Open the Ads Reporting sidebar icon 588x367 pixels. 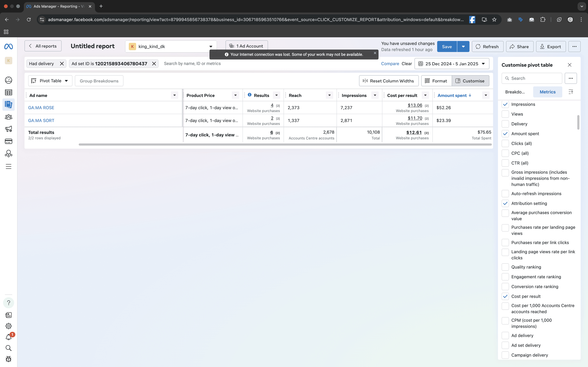coord(9,105)
